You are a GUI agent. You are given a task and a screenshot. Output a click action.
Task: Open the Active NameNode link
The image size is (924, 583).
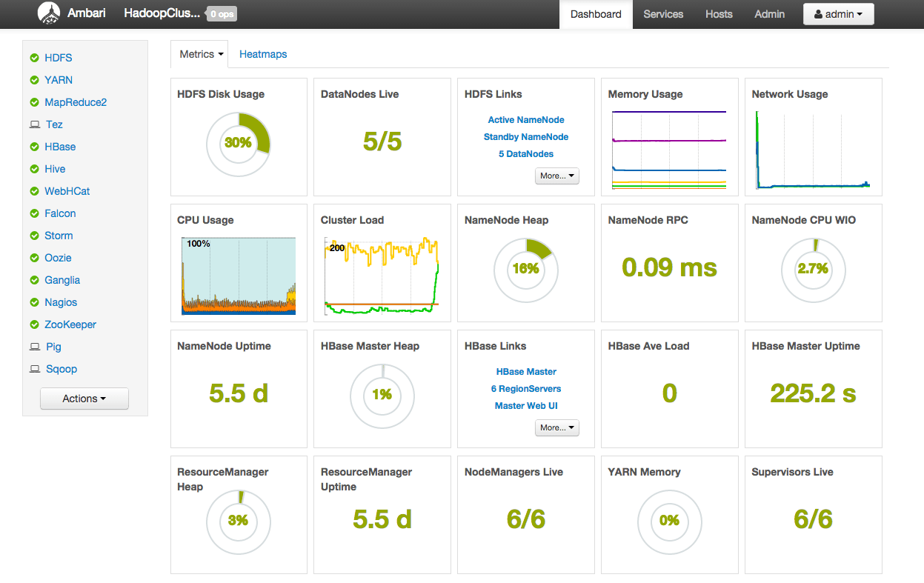point(526,119)
